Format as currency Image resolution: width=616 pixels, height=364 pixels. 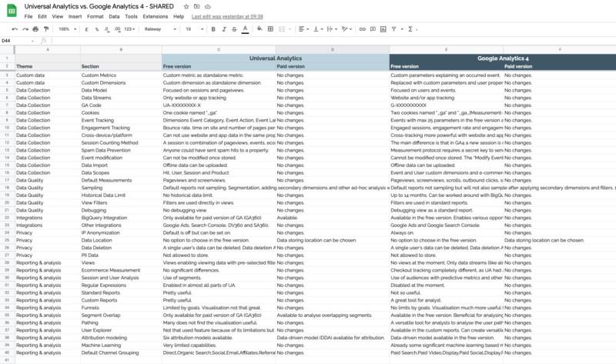tap(86, 29)
